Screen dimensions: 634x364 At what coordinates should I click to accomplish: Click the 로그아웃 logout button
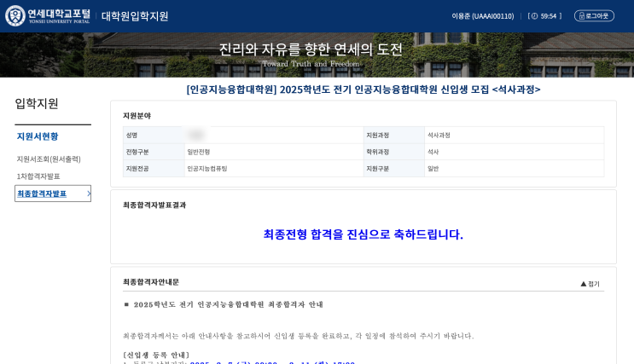click(x=594, y=15)
